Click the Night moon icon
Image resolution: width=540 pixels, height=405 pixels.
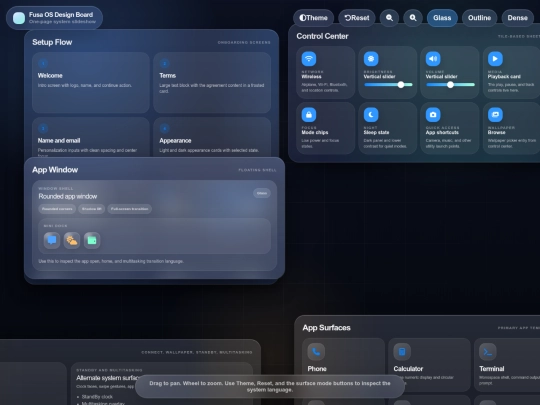[371, 115]
